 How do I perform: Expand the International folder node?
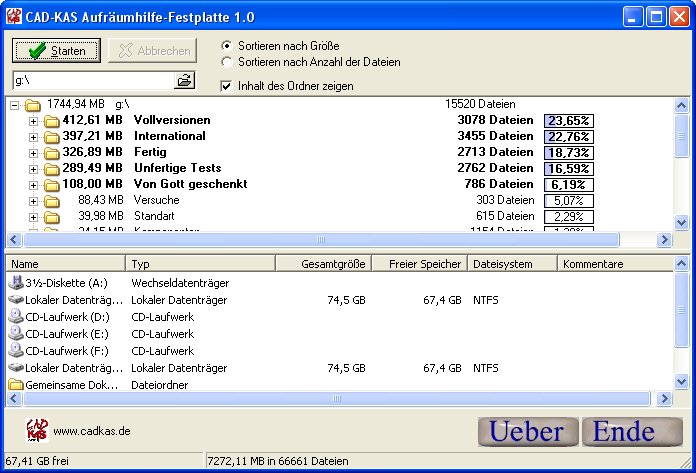(33, 137)
